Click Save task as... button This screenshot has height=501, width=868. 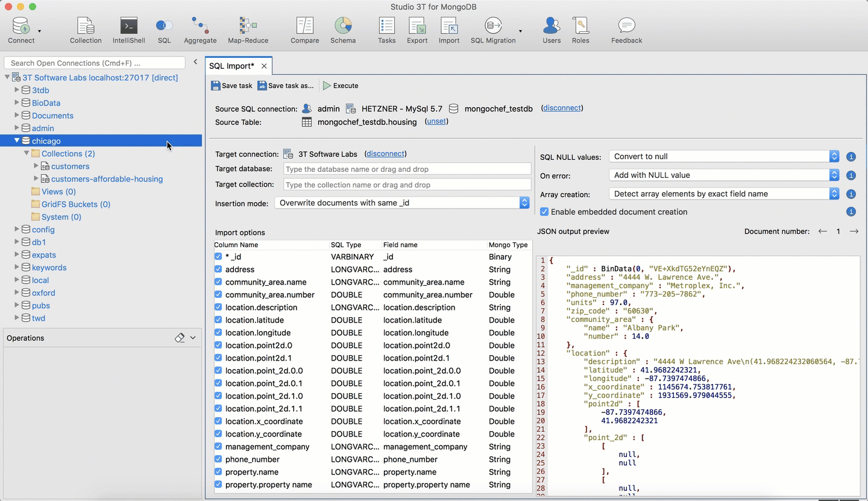tap(286, 86)
